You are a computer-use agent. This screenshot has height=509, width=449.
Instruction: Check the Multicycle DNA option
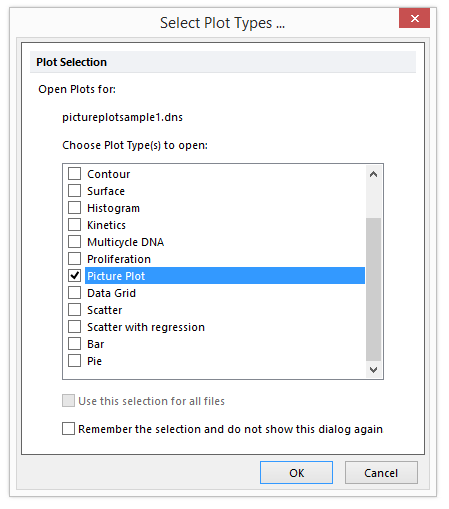(74, 242)
